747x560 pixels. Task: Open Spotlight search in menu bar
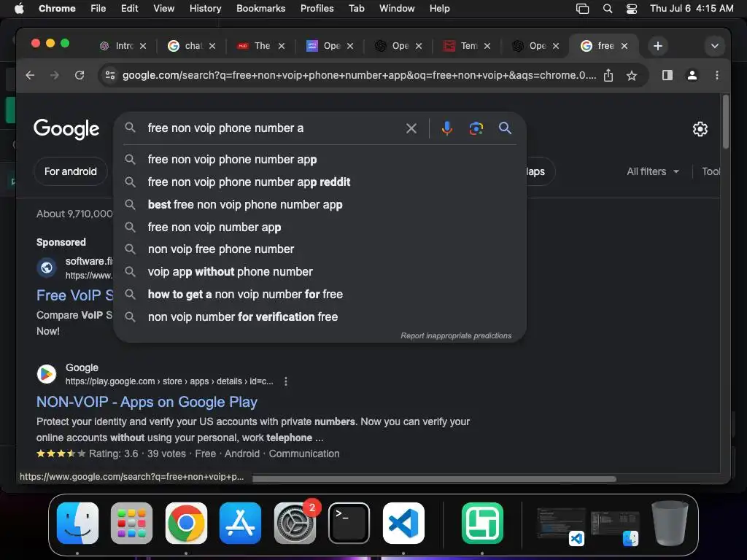(608, 8)
